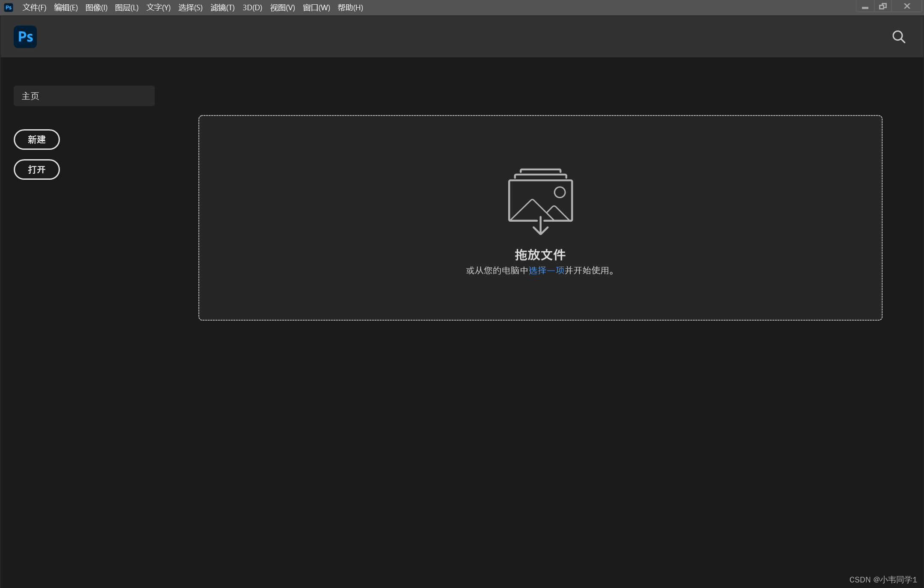Click the small Ps title bar icon
This screenshot has height=588, width=924.
[9, 7]
